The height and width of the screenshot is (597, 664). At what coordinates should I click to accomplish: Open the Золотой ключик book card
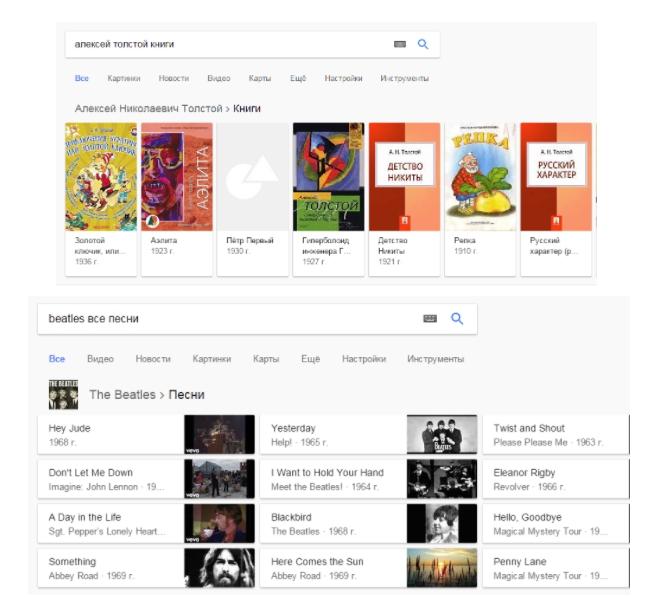101,198
